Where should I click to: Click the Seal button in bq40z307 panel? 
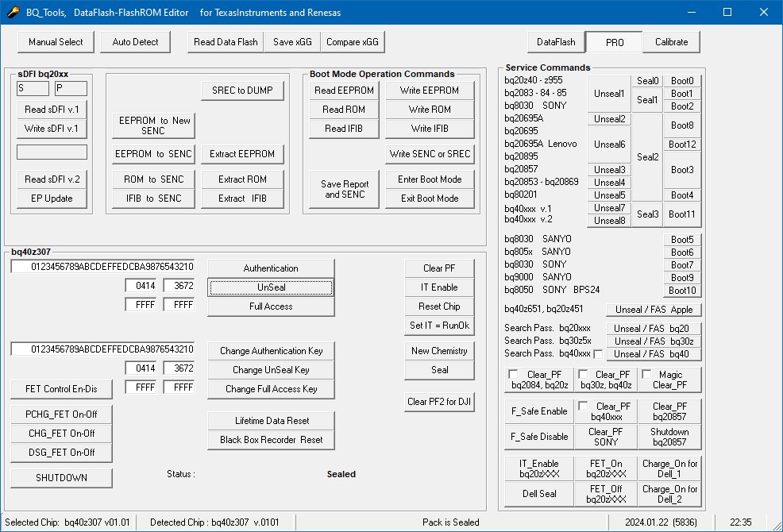(439, 370)
